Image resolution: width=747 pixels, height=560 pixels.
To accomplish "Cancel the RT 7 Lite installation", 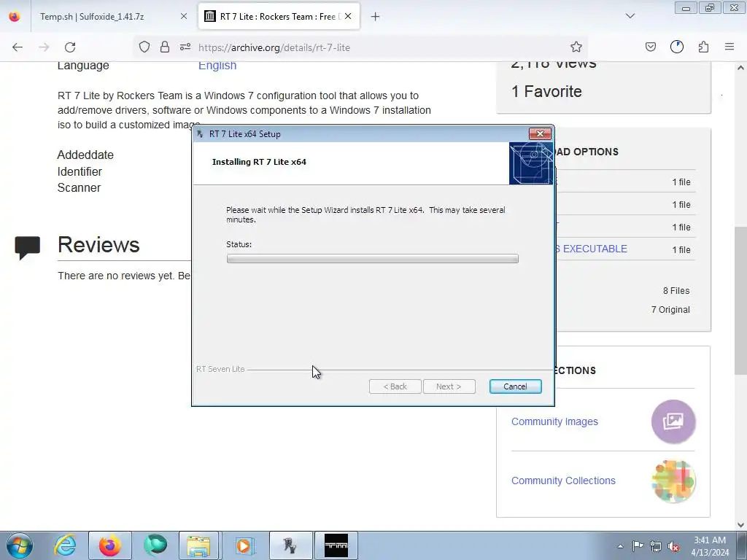I will pyautogui.click(x=516, y=386).
